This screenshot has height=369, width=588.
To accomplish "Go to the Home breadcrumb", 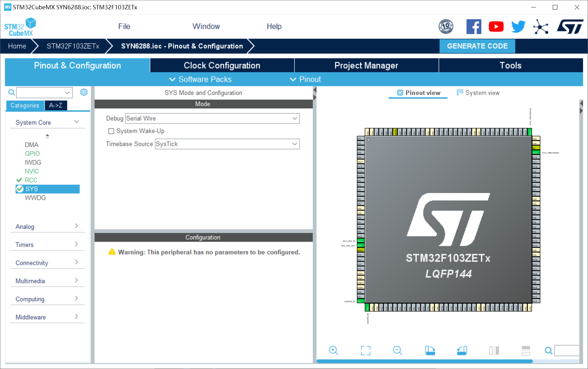I will (17, 46).
